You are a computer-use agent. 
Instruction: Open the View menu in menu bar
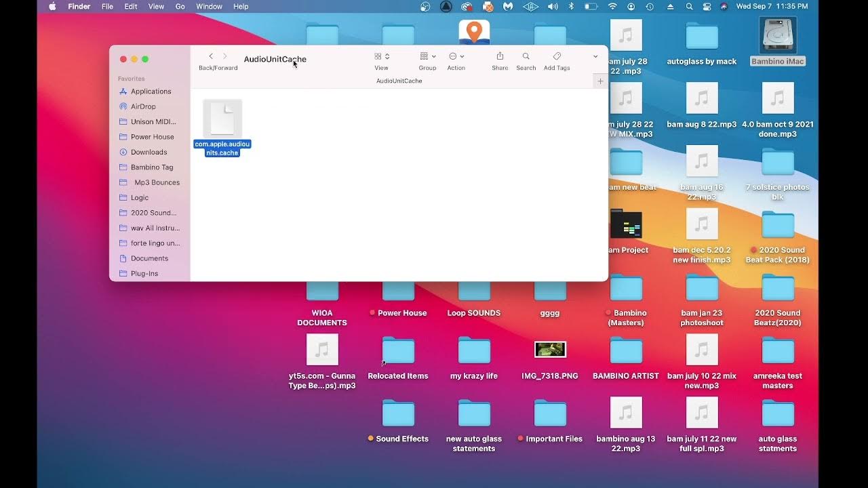(x=156, y=6)
